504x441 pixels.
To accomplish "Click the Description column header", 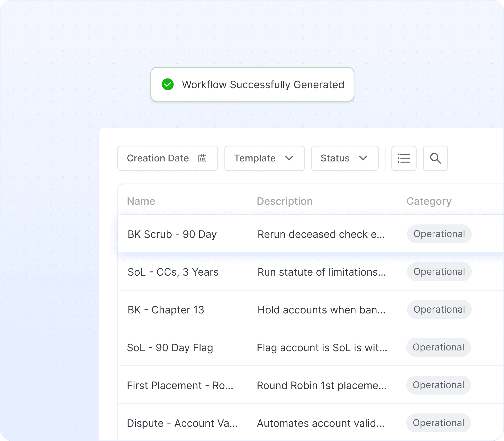I will coord(285,201).
